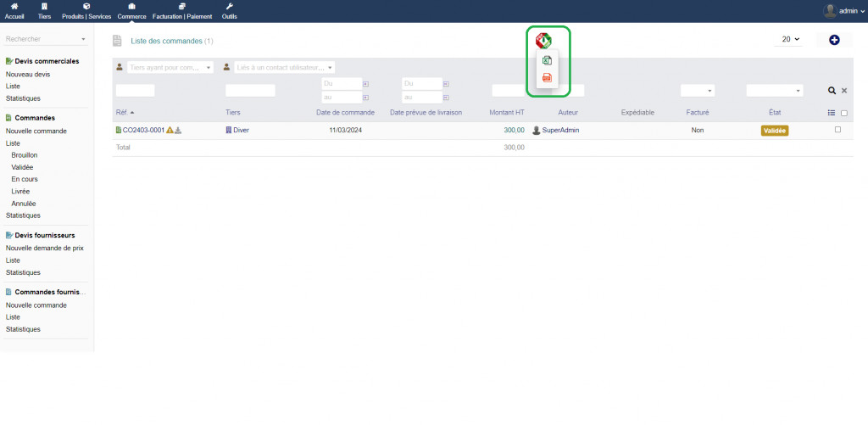The width and height of the screenshot is (868, 425).
Task: Click Nouvelle commande under Commandes
Action: [x=36, y=131]
